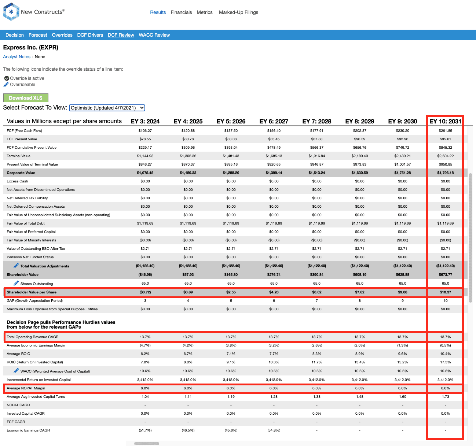Image resolution: width=476 pixels, height=448 pixels.
Task: Click the EY 6: 2027 column header
Action: (274, 121)
